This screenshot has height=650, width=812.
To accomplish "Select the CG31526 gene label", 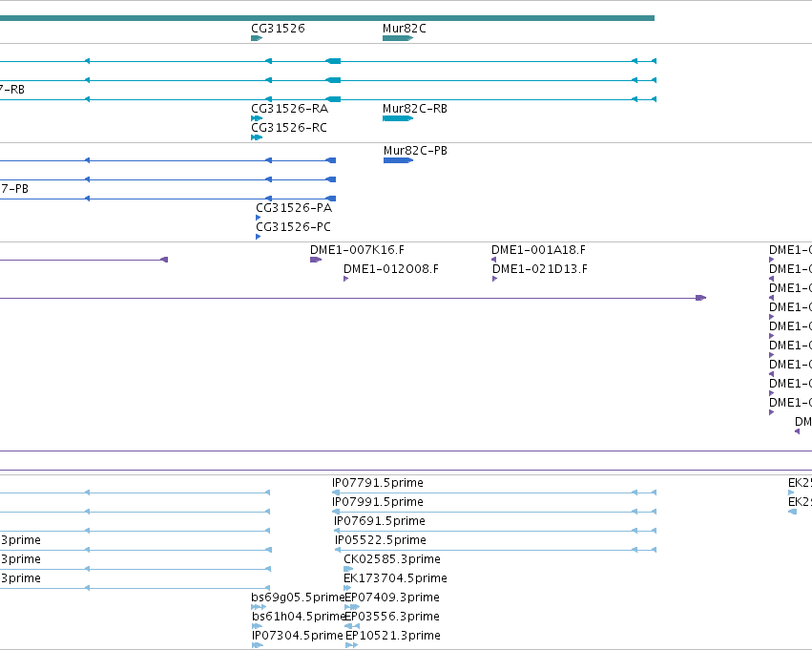I will (x=278, y=29).
